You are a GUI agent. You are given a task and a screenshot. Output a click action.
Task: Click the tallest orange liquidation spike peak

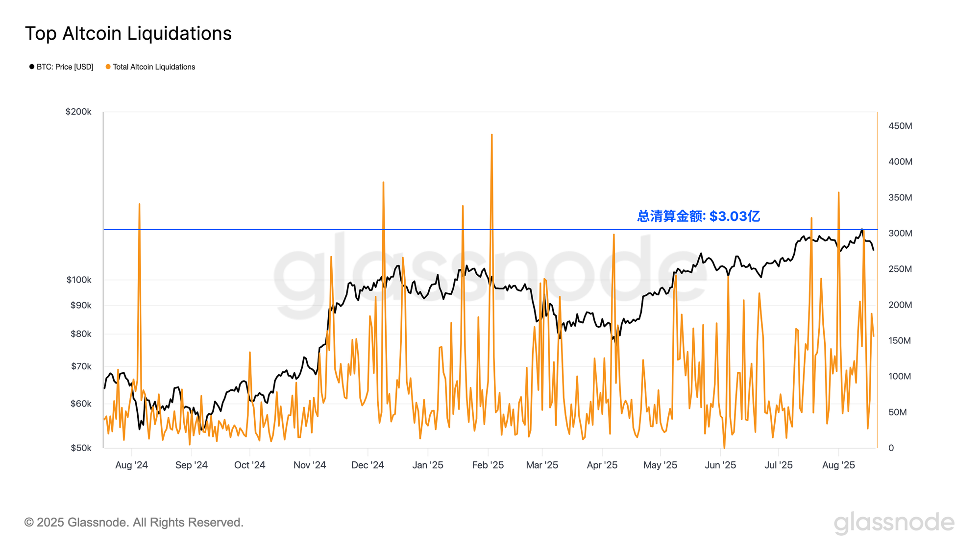[x=491, y=135]
